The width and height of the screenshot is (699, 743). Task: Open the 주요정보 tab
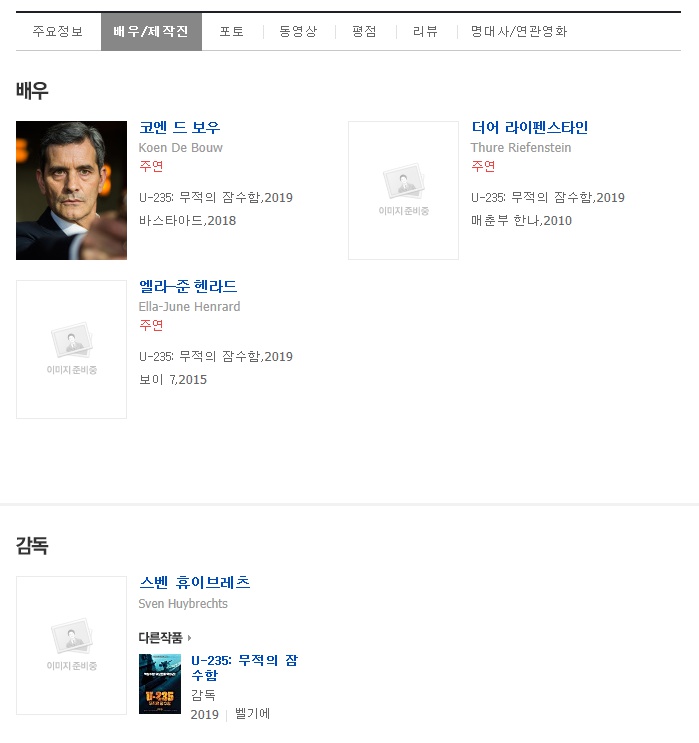click(x=58, y=32)
